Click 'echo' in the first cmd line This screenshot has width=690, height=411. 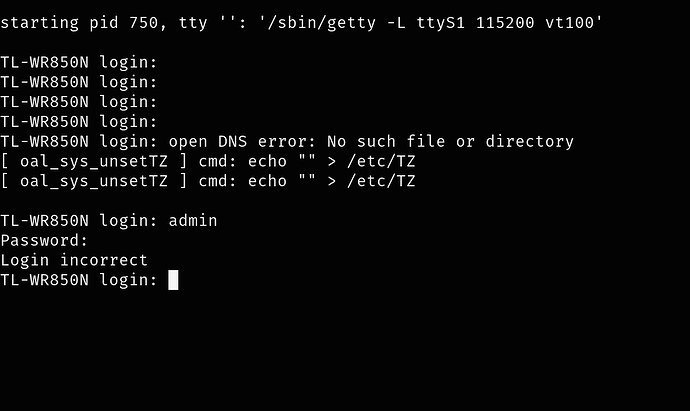(268, 161)
